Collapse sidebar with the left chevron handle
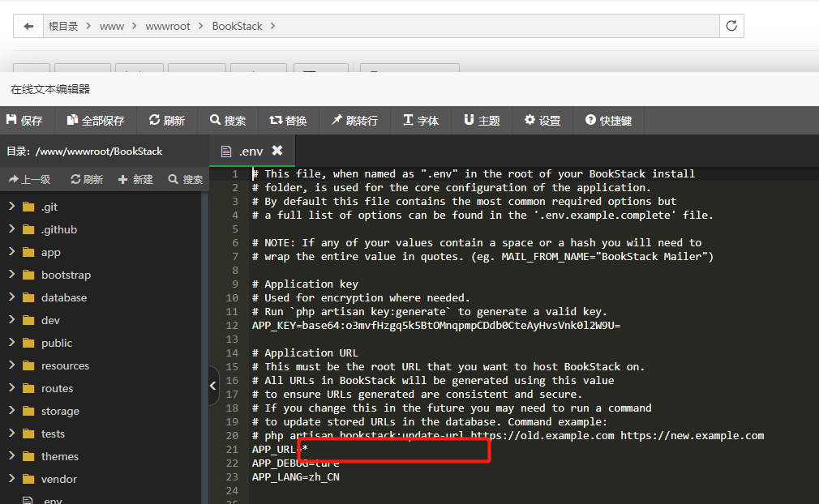Screen dimensions: 819x504 [x=213, y=386]
